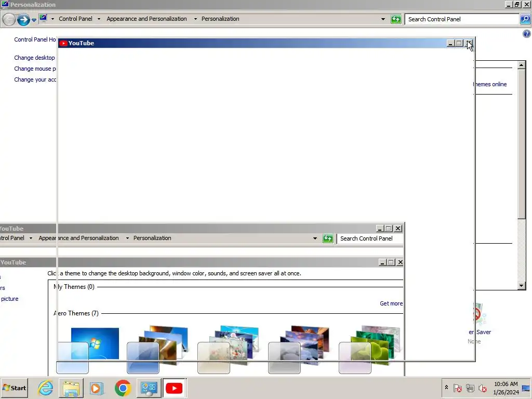Open the Change your account picture link
Viewport: 532px width, 399px height.
point(35,79)
